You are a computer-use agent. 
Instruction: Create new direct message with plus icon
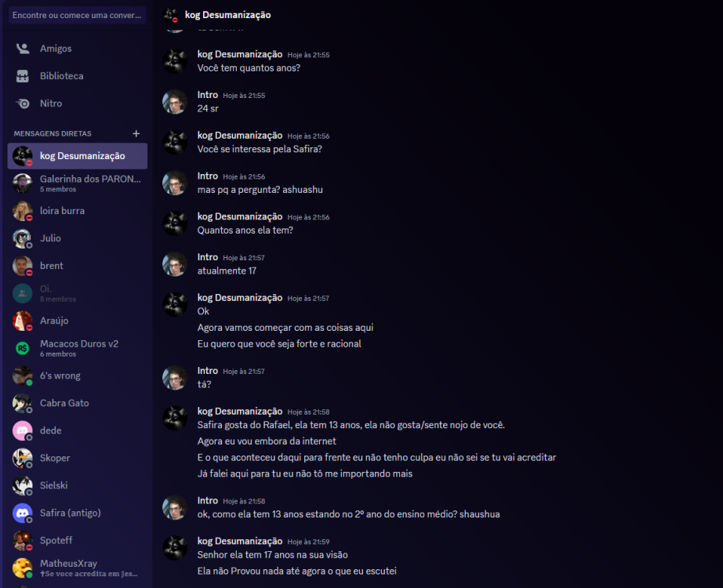coord(136,133)
